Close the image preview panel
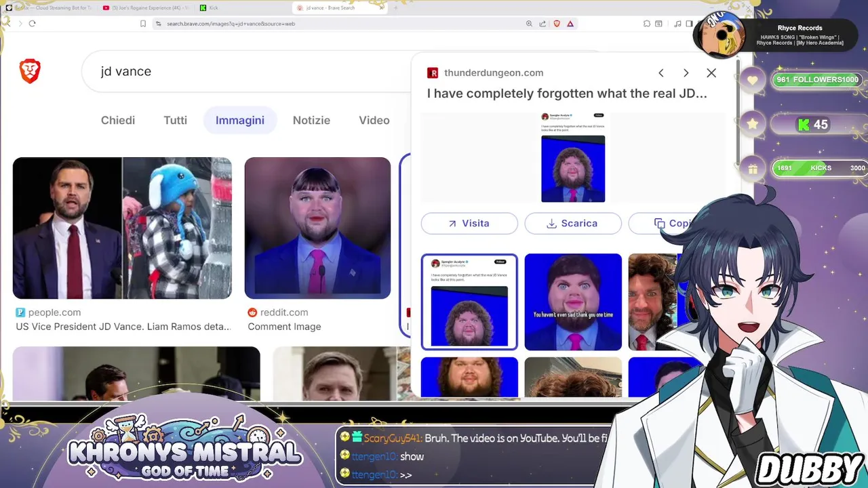 tap(711, 73)
